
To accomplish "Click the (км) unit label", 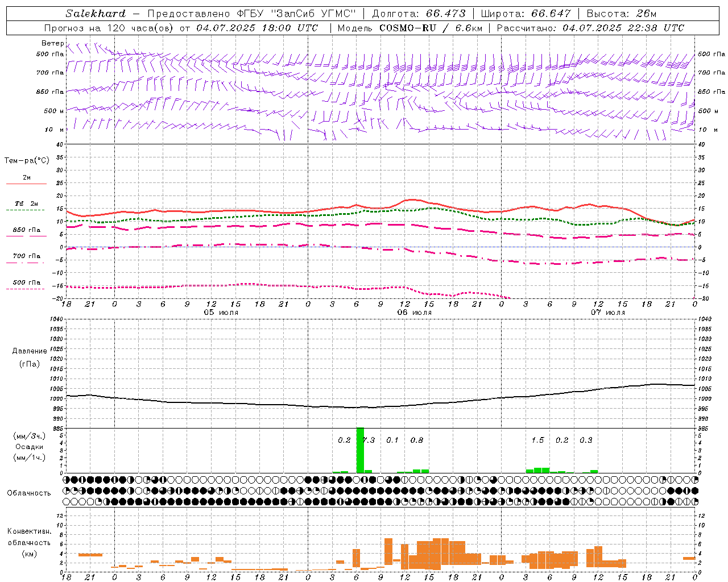I will (x=30, y=554).
